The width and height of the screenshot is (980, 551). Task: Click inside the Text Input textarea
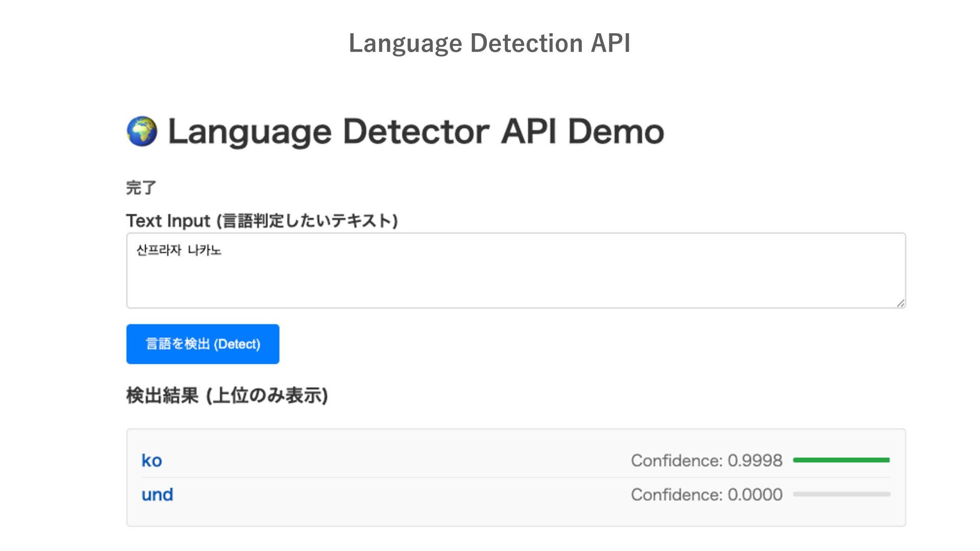click(516, 270)
